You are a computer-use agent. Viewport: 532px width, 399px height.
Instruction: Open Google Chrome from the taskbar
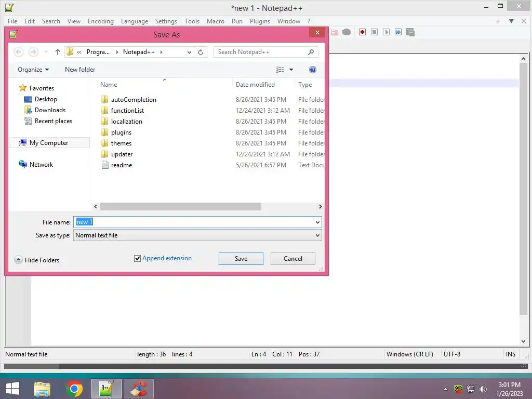coord(74,389)
